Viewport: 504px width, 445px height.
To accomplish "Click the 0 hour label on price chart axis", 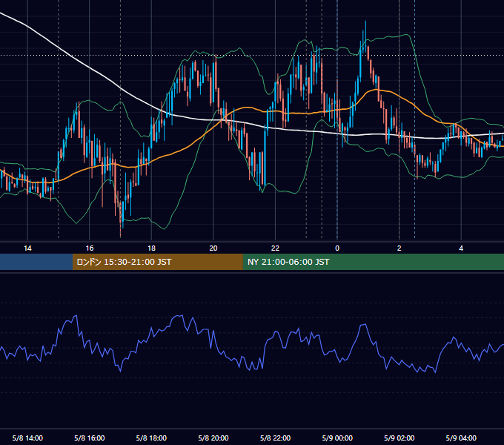I will [337, 248].
